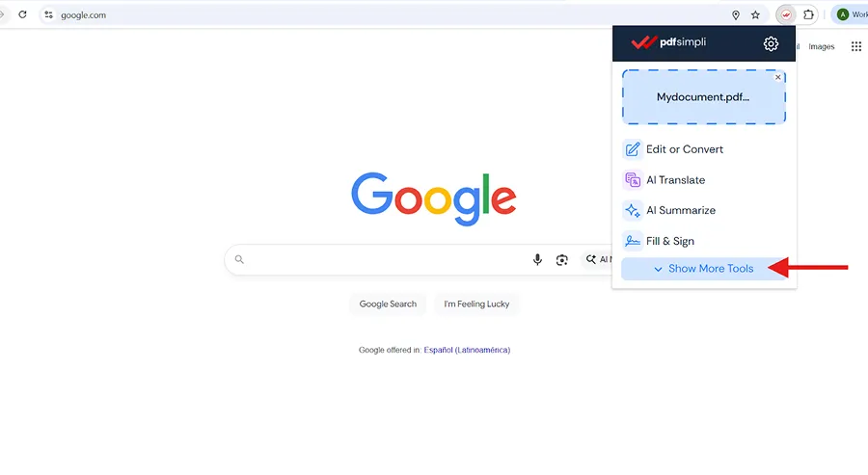
Task: Start voice search with microphone icon
Action: [537, 259]
